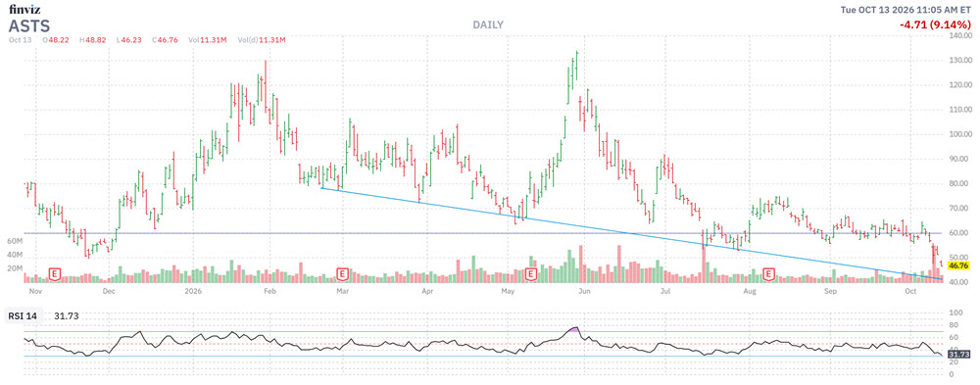The image size is (980, 385).
Task: Click the 110.00 price axis label
Action: 960,110
